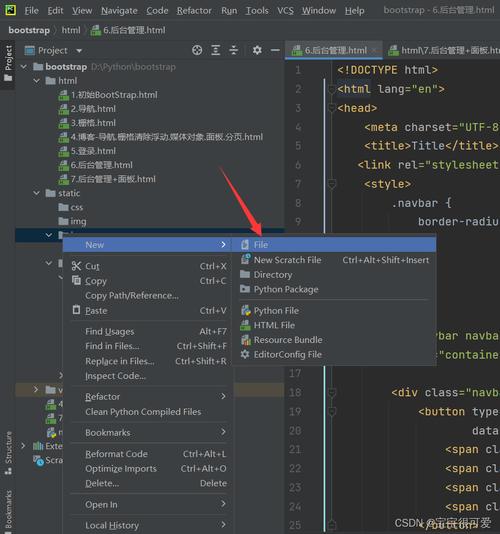Switch to 7.后台管理+面板.html editor tab
Viewport: 500px width, 534px height.
click(x=444, y=50)
